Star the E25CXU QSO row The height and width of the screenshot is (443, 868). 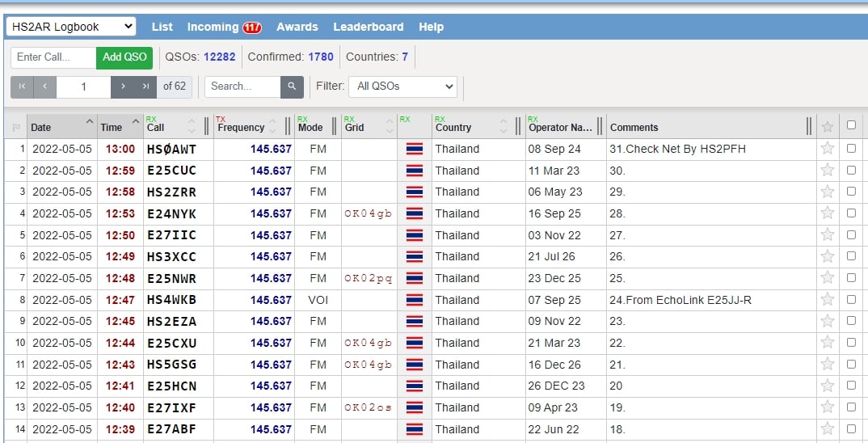coord(828,343)
